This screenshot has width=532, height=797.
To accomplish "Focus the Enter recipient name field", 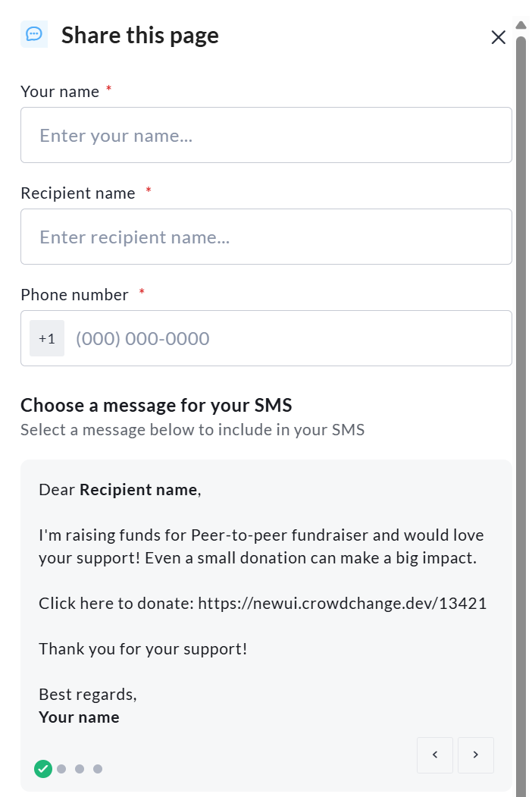I will click(266, 237).
